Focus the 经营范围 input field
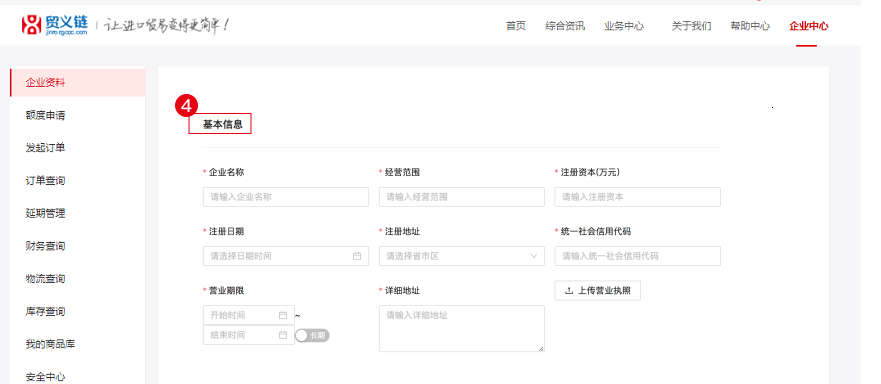Screen dimensions: 881x384 tap(462, 197)
